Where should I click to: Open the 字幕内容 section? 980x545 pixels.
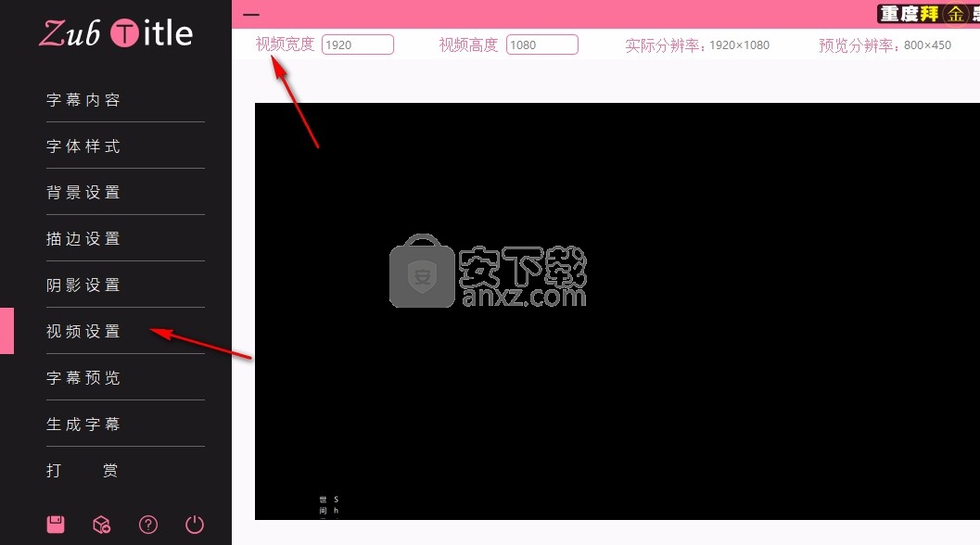[x=83, y=100]
